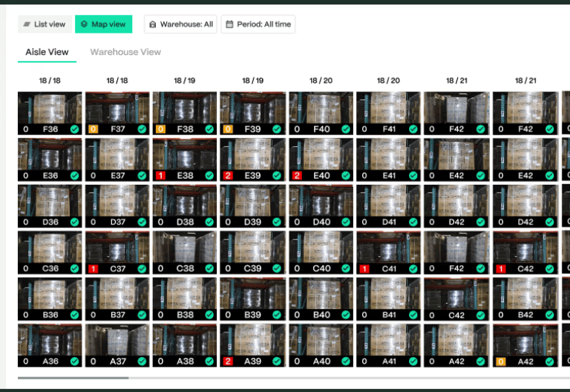Select location label B37
The height and width of the screenshot is (392, 570).
click(x=118, y=315)
